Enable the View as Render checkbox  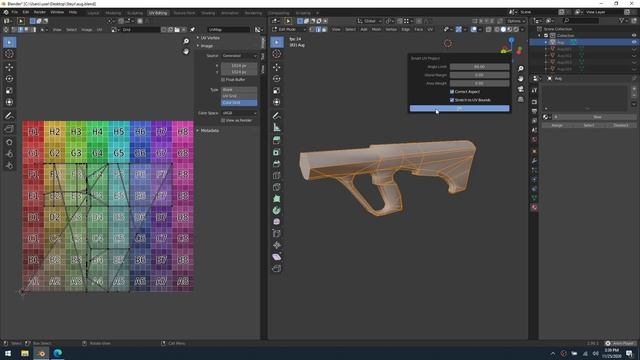pos(223,120)
